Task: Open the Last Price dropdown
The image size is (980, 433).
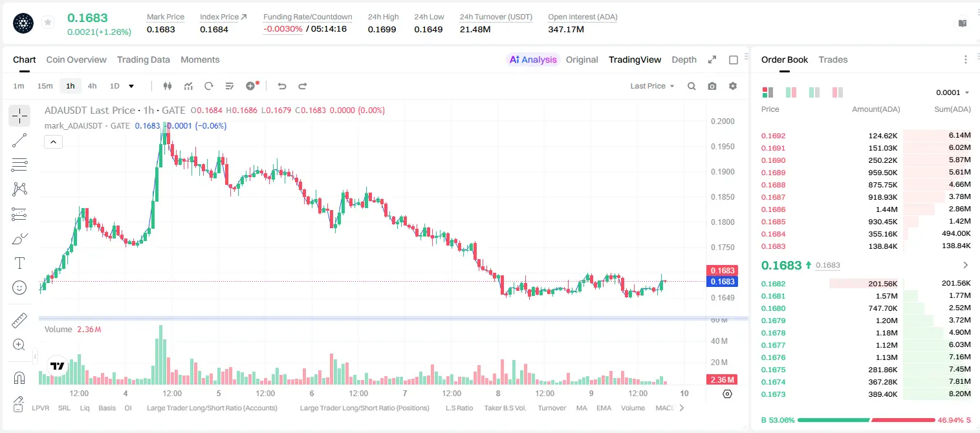Action: pyautogui.click(x=652, y=86)
